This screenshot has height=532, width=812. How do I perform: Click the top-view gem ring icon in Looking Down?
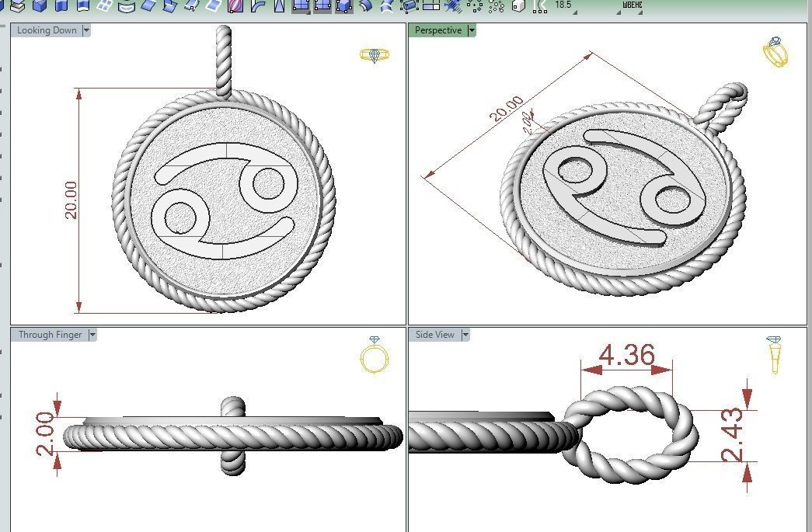point(375,55)
